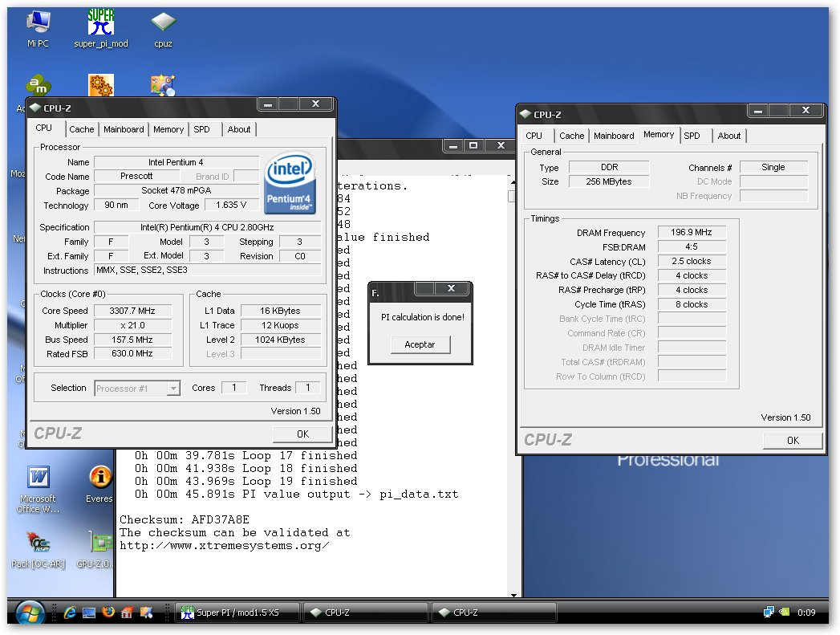
Task: Open the Everest desktop icon
Action: [99, 484]
